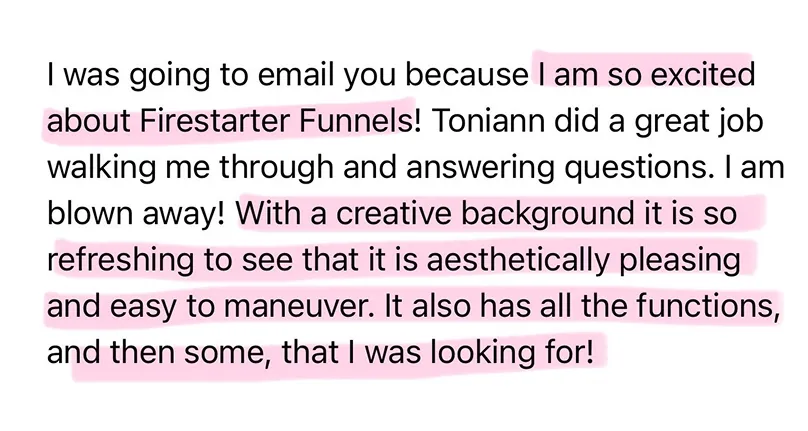Click the word "because" in the first line
This screenshot has height=431, width=808.
tap(467, 74)
